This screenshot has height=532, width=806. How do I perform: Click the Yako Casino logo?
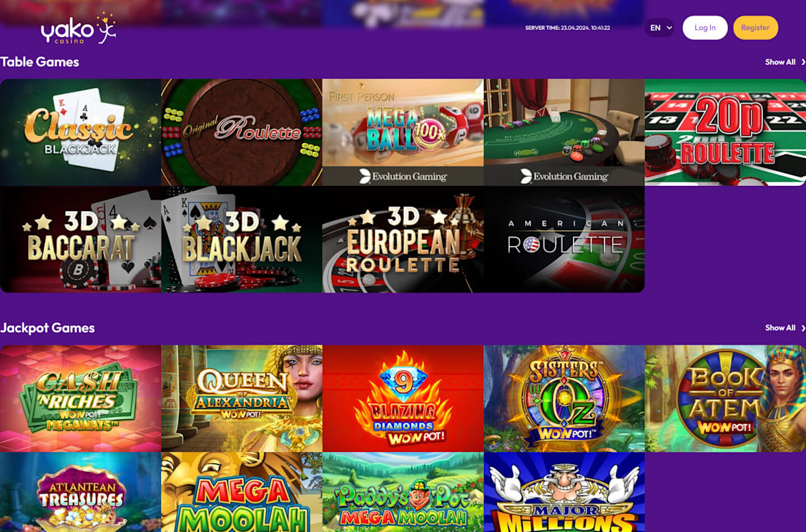[79, 29]
